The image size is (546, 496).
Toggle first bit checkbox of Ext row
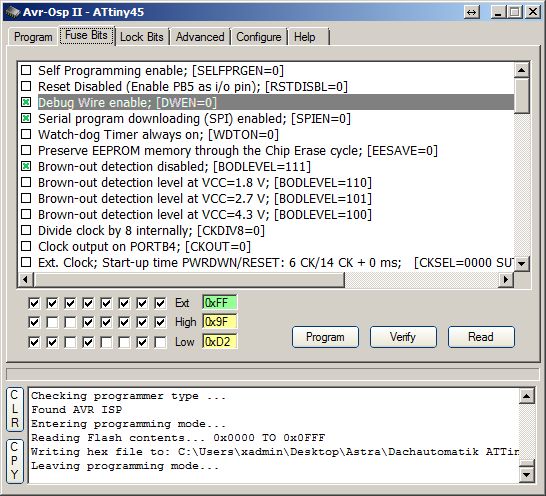(x=34, y=303)
